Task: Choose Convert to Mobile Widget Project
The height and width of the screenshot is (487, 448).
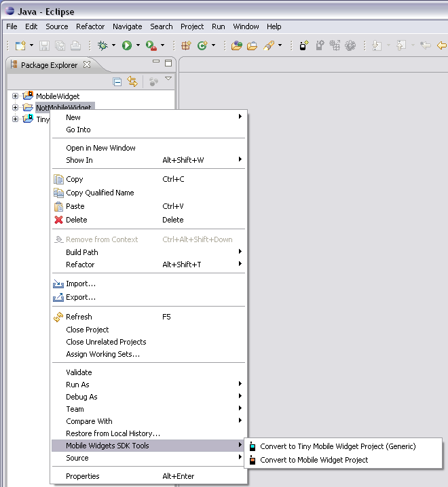Action: 343,460
